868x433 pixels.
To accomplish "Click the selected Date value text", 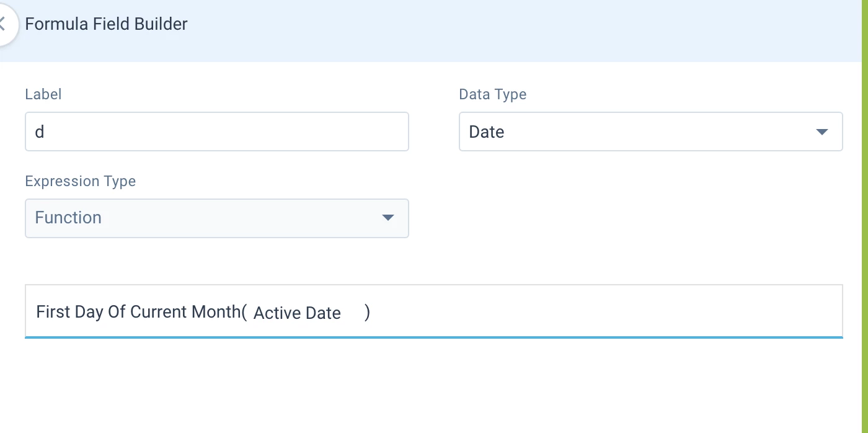I will pos(486,132).
